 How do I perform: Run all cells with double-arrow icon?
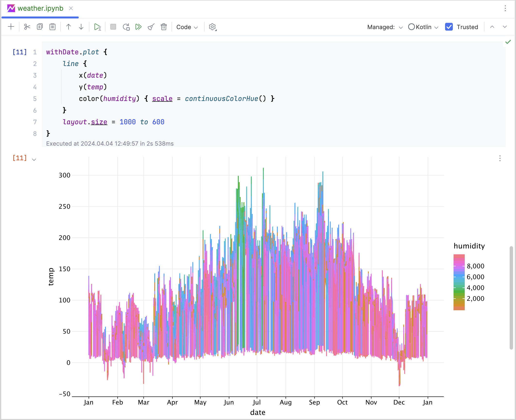pos(138,27)
